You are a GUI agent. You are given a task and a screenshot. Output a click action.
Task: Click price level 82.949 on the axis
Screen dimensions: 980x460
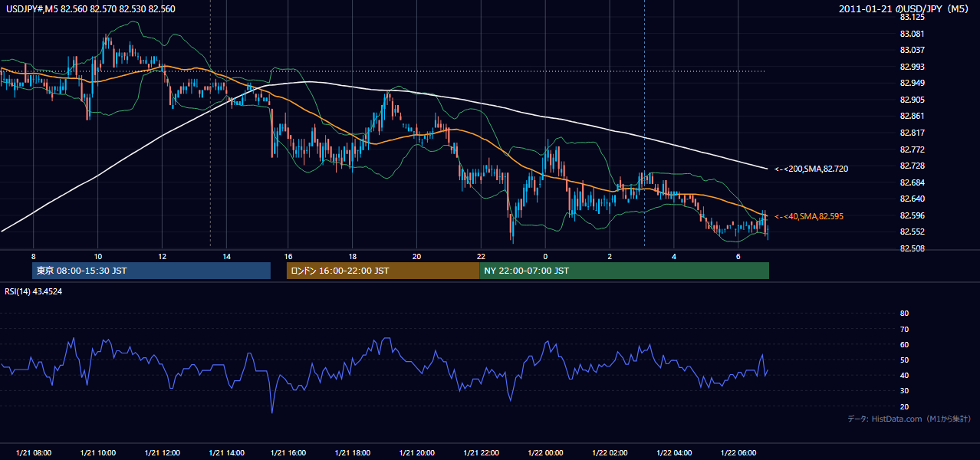pos(912,83)
